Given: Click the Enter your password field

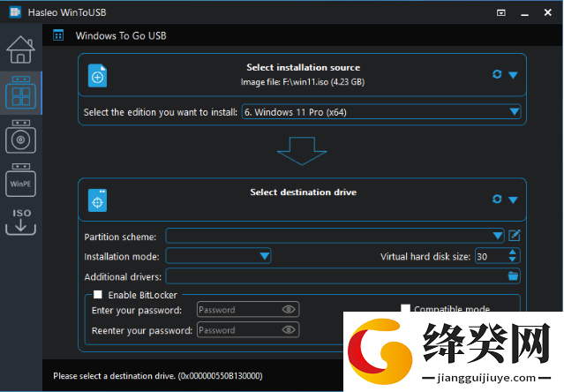Looking at the screenshot, I should (248, 309).
